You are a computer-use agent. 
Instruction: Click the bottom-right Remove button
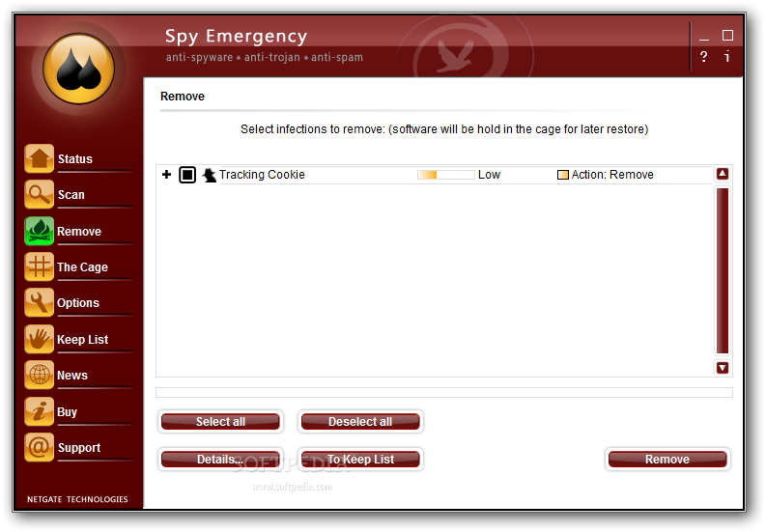tap(667, 460)
